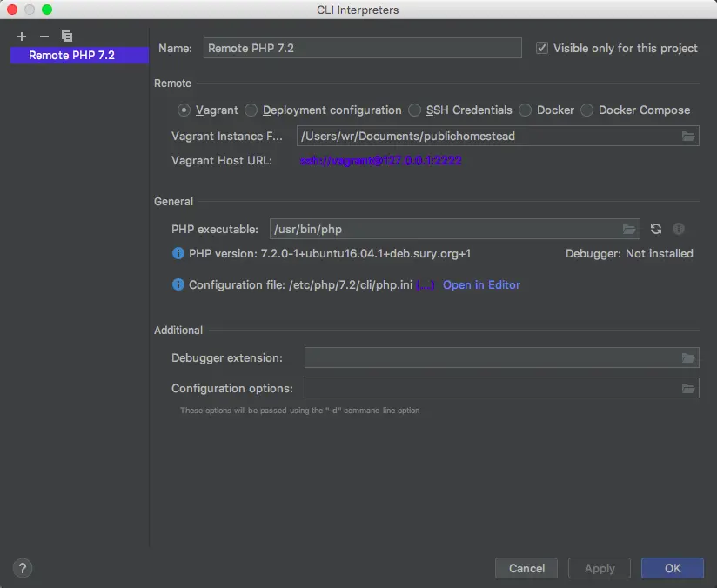Choose Docker Compose radio option
This screenshot has height=588, width=717.
coord(586,110)
